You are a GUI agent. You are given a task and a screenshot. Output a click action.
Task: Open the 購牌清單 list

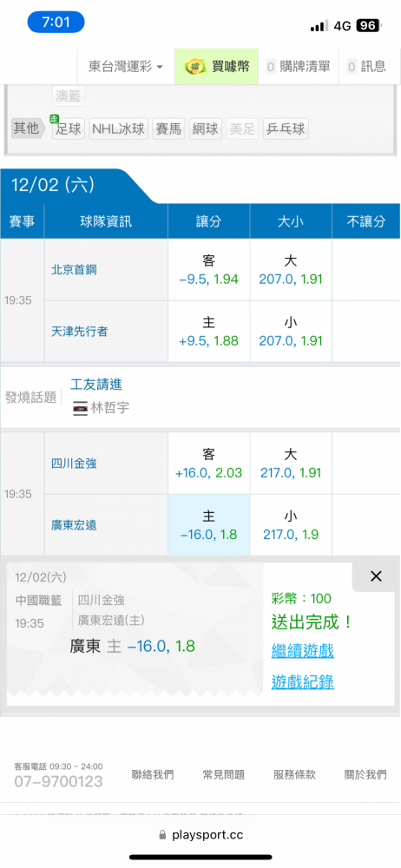tap(299, 67)
